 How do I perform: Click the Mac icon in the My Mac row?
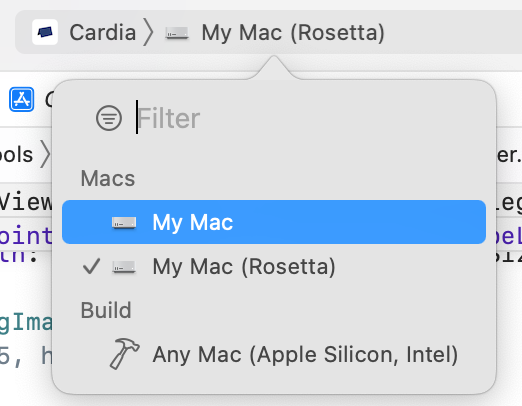pyautogui.click(x=124, y=223)
